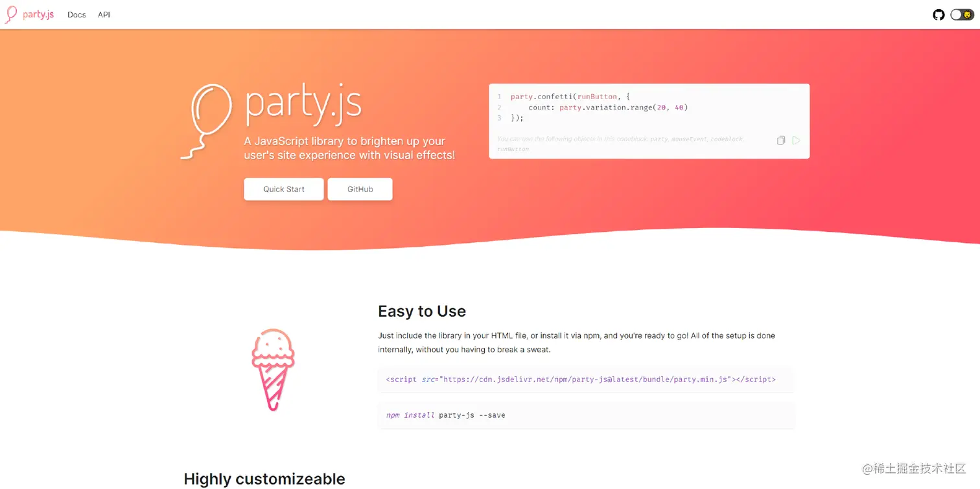Click the large party.js balloon hero logo
This screenshot has height=489, width=980.
coord(206,121)
